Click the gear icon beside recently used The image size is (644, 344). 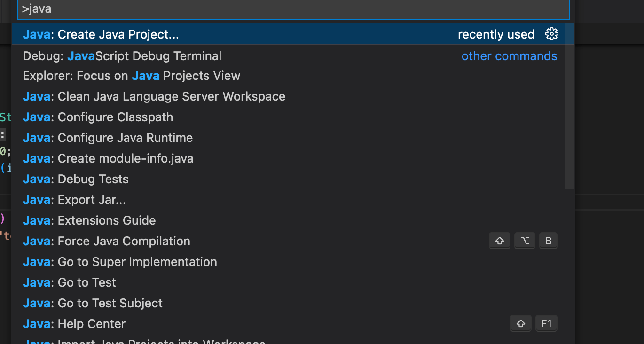pyautogui.click(x=551, y=34)
